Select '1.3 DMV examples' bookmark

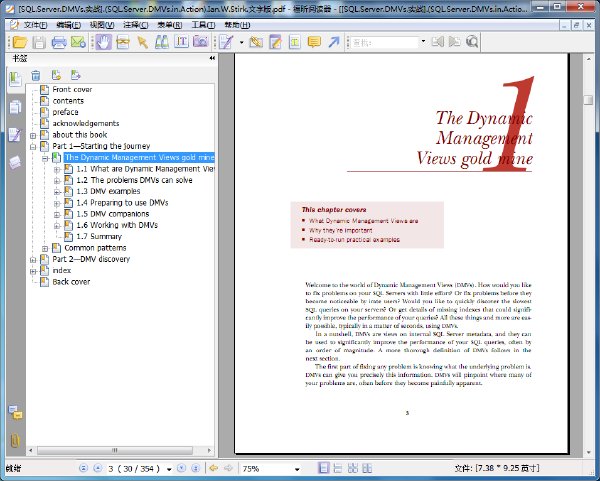(108, 191)
